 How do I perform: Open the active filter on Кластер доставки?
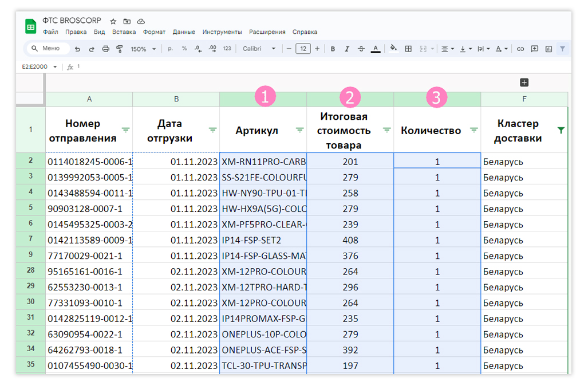(561, 130)
